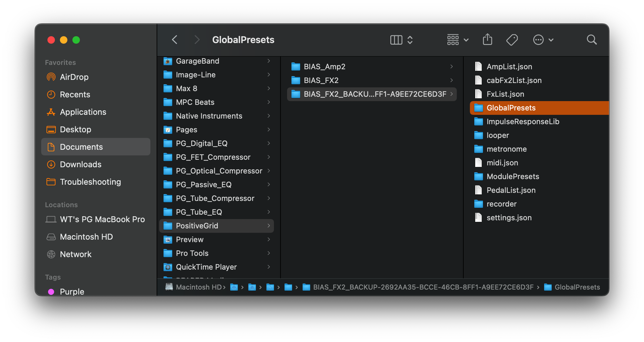Expand the PG_Optical_Compressor folder chevron
The image size is (644, 342).
tap(269, 171)
